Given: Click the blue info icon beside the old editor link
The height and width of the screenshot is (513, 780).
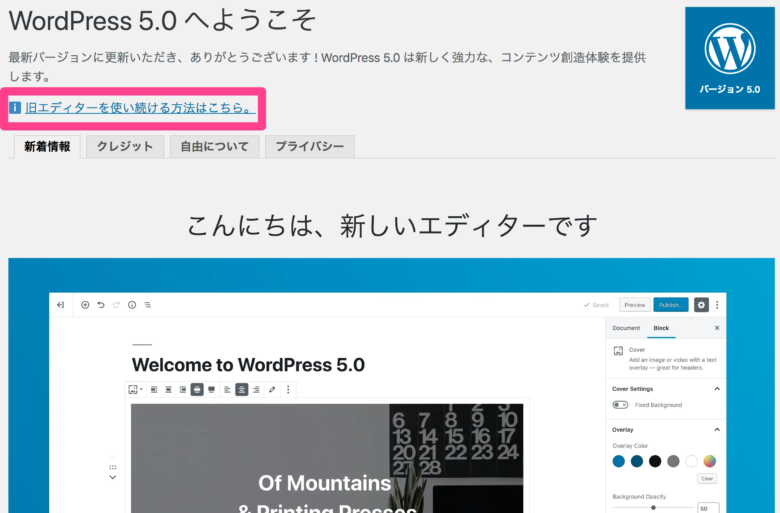Looking at the screenshot, I should pyautogui.click(x=15, y=107).
